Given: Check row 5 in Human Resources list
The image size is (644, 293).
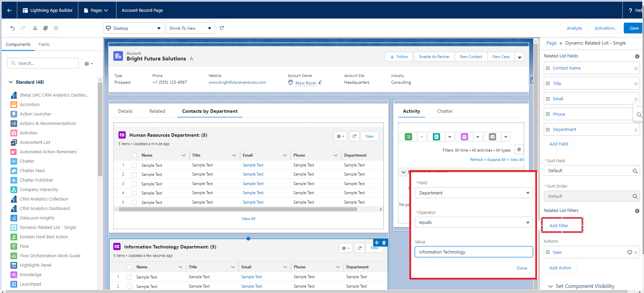Looking at the screenshot, I should coord(134,203).
